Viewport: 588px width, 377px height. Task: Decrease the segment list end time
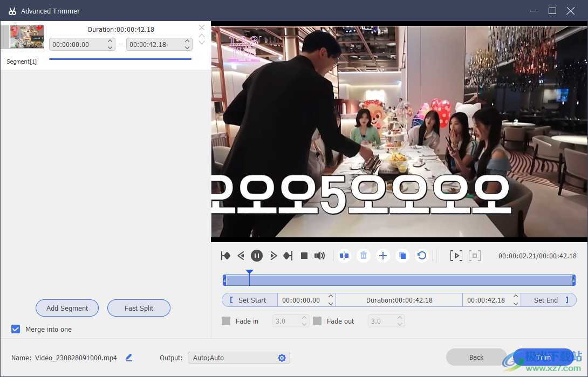[187, 47]
